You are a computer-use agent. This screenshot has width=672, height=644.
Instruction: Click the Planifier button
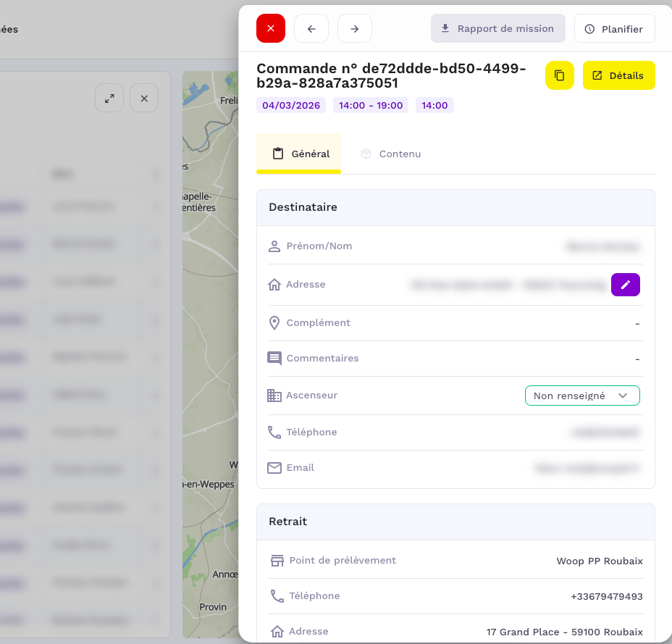614,29
